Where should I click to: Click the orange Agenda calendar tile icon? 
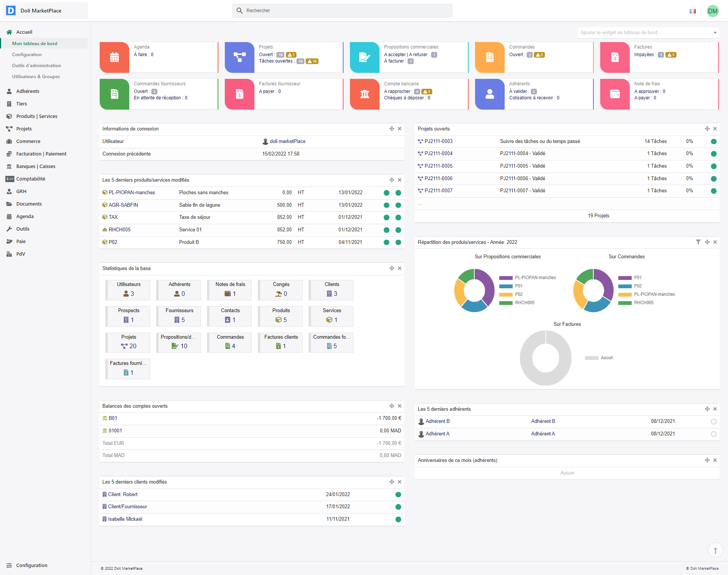click(x=114, y=57)
